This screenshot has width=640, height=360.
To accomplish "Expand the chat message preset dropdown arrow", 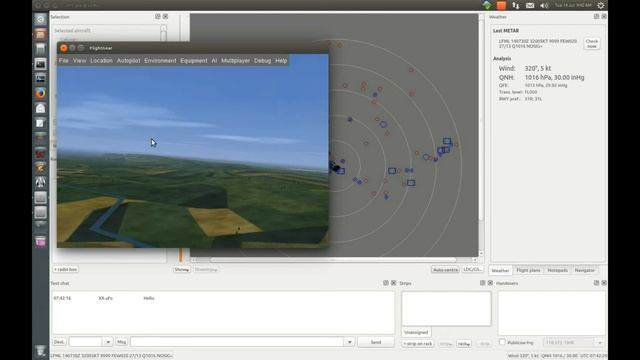I will 349,342.
